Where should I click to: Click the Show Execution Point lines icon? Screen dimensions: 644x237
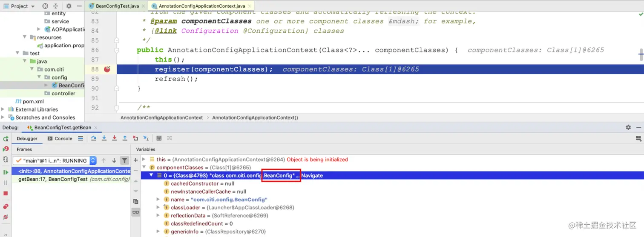tap(80, 138)
